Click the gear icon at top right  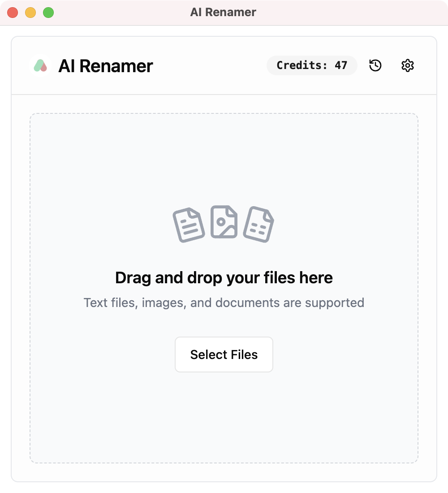(407, 65)
